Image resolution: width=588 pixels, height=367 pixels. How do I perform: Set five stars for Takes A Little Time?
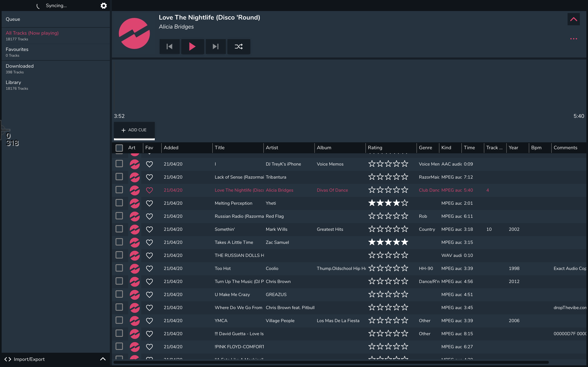click(404, 242)
